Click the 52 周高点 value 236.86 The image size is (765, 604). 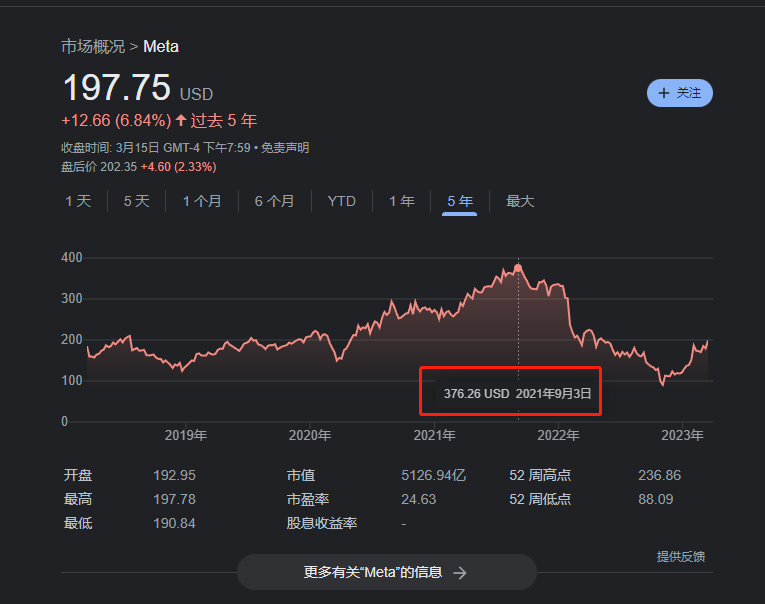coord(659,475)
